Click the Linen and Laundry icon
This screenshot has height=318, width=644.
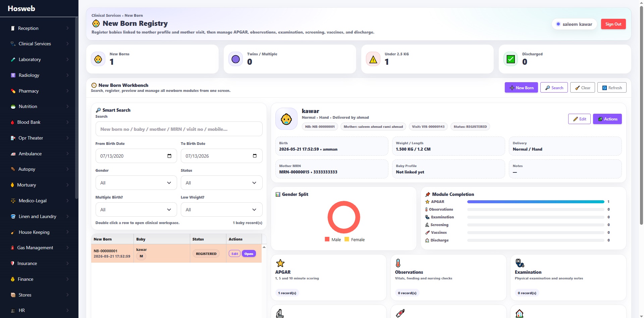[x=13, y=216]
